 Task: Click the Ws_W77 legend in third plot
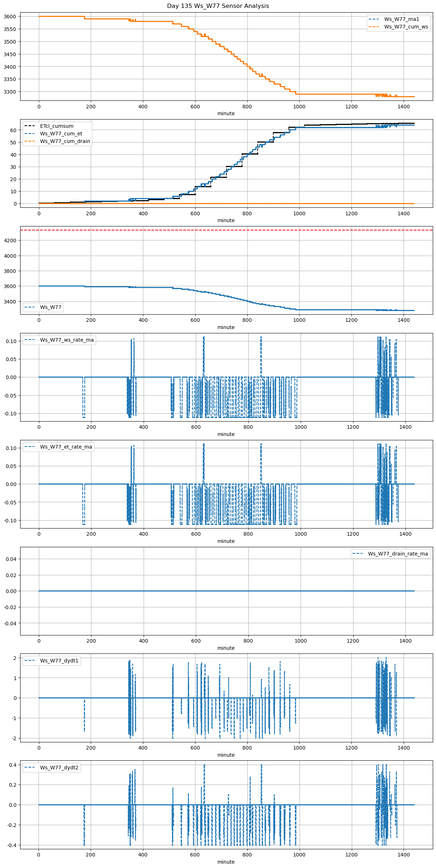pyautogui.click(x=50, y=307)
